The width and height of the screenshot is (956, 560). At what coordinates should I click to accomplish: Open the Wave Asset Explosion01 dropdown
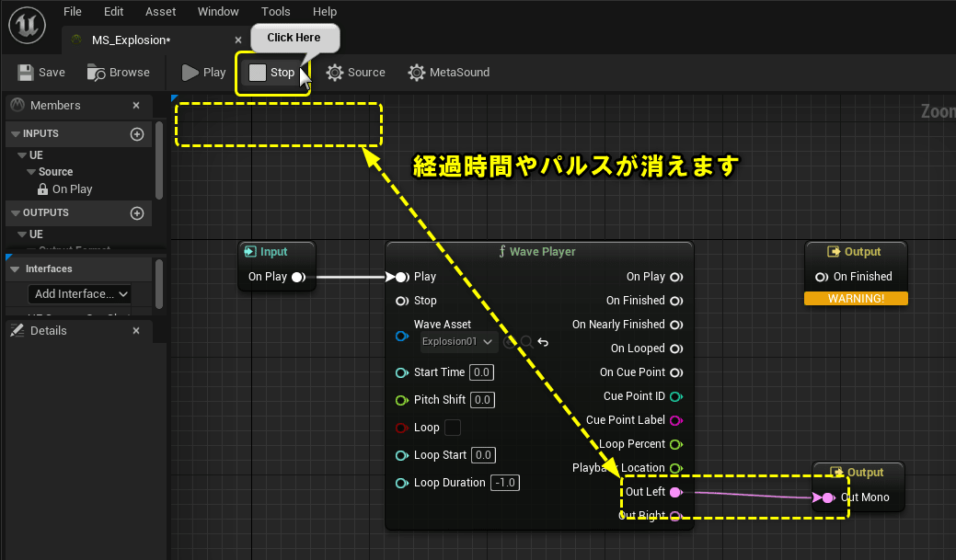point(457,341)
